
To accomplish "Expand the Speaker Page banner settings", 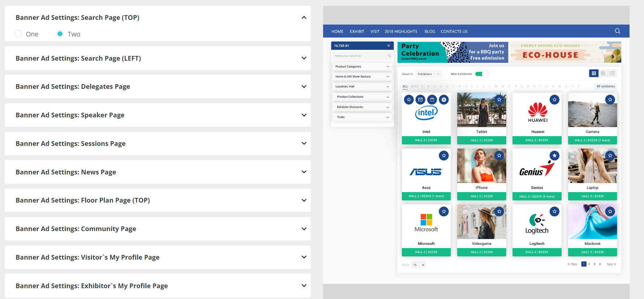I will [x=304, y=115].
